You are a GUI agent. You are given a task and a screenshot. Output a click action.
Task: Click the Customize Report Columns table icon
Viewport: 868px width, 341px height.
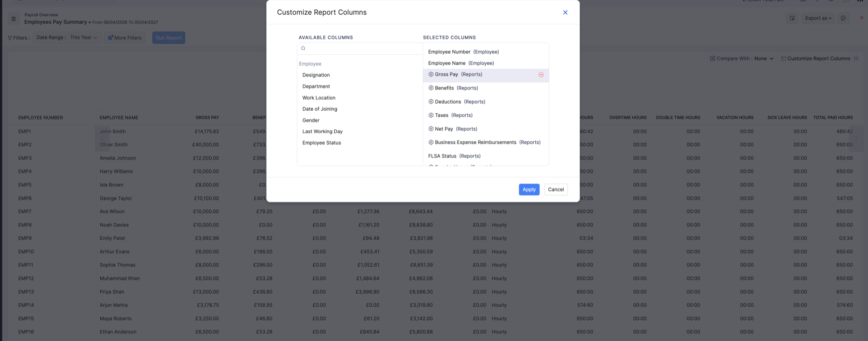pyautogui.click(x=783, y=59)
